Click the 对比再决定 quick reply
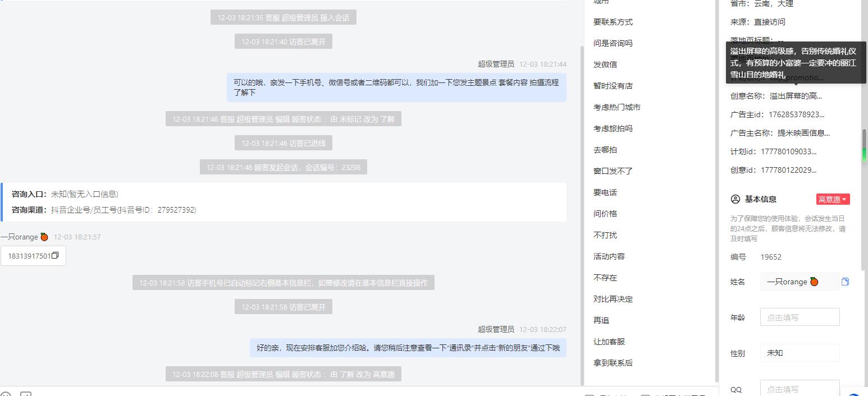868x396 pixels. click(613, 299)
